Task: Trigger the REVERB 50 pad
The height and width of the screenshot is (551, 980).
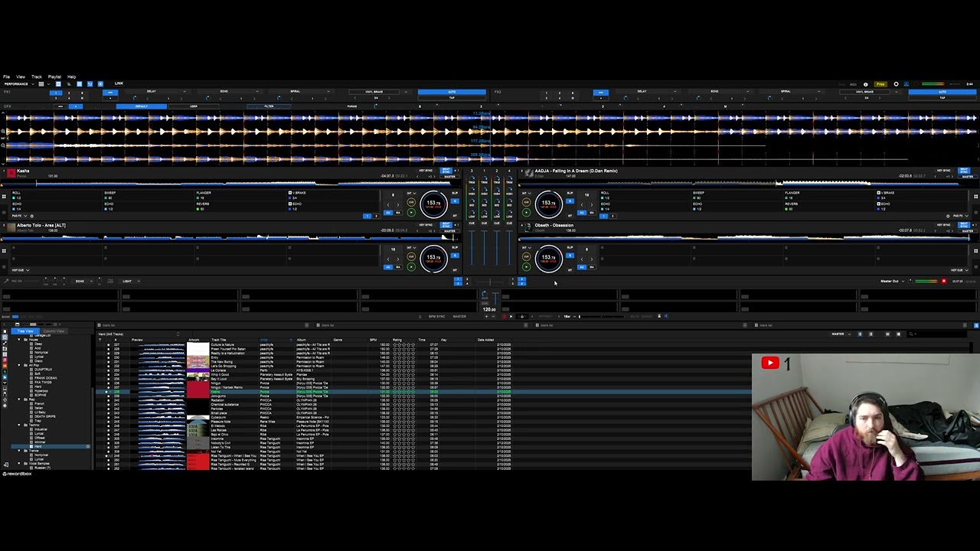Action: coord(241,207)
